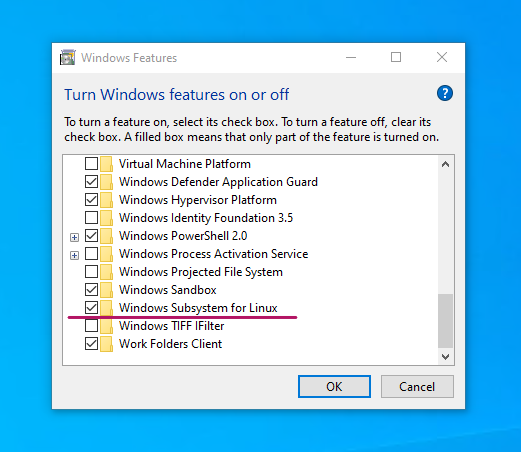Click the Windows Features title bar icon
The image size is (521, 452).
(x=68, y=57)
